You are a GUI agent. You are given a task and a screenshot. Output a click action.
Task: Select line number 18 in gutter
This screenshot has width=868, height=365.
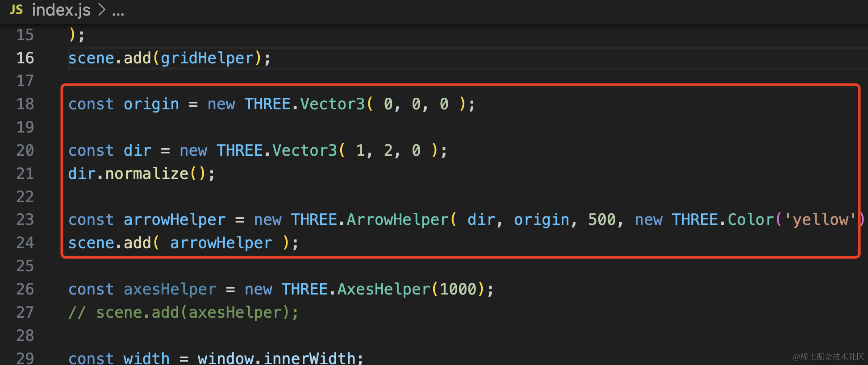(x=25, y=104)
